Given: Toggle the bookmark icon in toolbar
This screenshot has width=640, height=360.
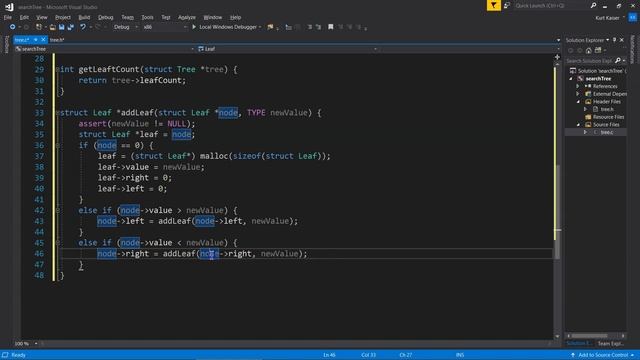Looking at the screenshot, I should 331,27.
